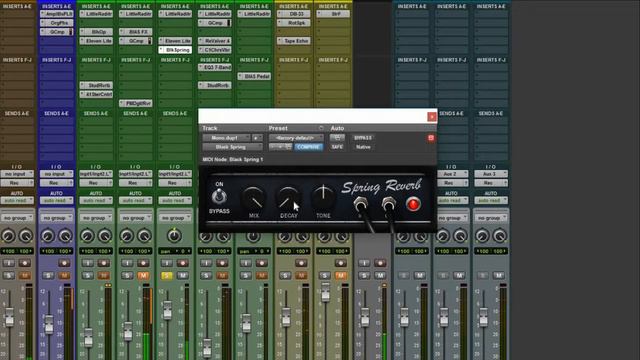
Task: Open the Aux 2 input selector
Action: pos(451,174)
